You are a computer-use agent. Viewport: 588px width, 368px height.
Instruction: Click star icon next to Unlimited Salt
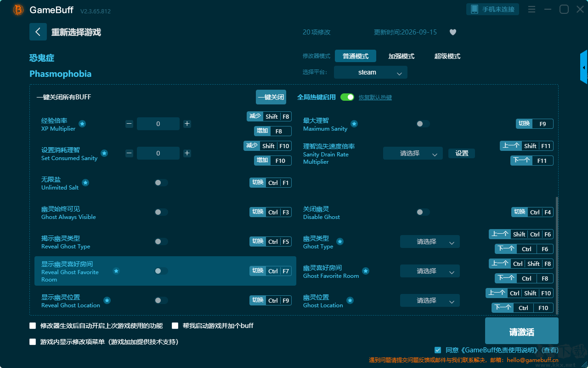(x=85, y=183)
